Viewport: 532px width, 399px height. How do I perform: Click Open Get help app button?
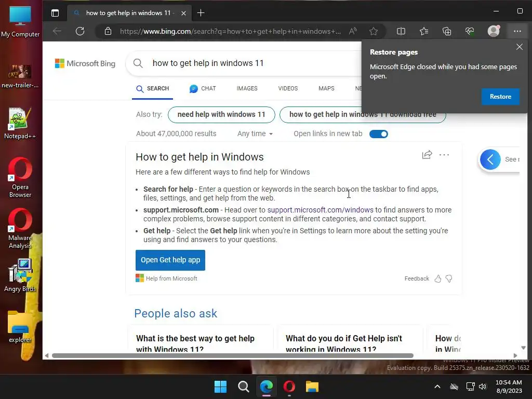[x=170, y=260]
